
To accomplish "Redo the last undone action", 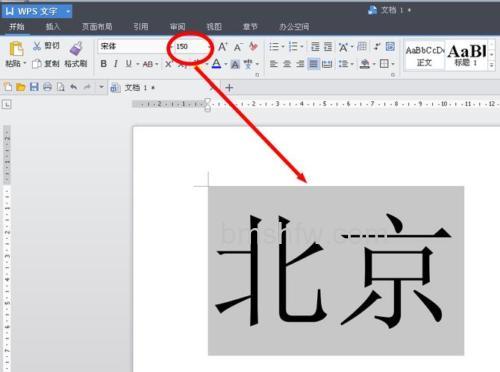I will 87,87.
